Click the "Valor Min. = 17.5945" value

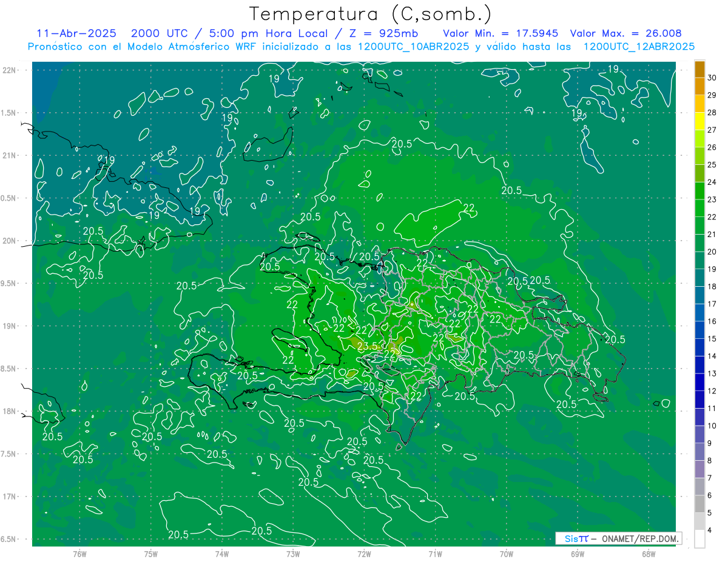coord(499,33)
